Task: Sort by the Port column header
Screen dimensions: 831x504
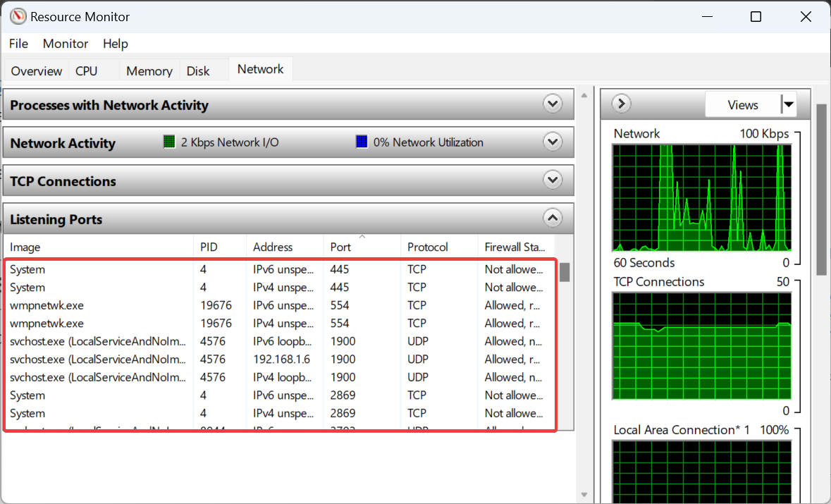Action: 362,247
